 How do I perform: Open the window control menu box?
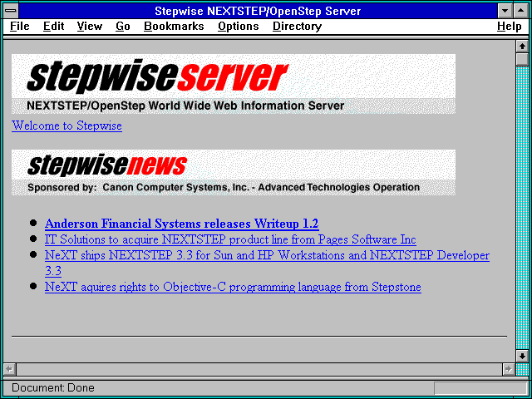[x=11, y=11]
